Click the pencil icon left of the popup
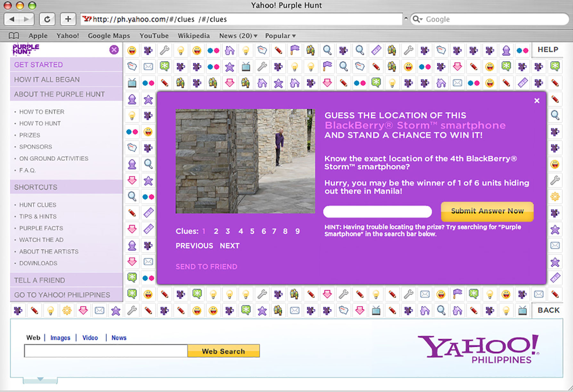Image resolution: width=573 pixels, height=392 pixels. pyautogui.click(x=132, y=212)
